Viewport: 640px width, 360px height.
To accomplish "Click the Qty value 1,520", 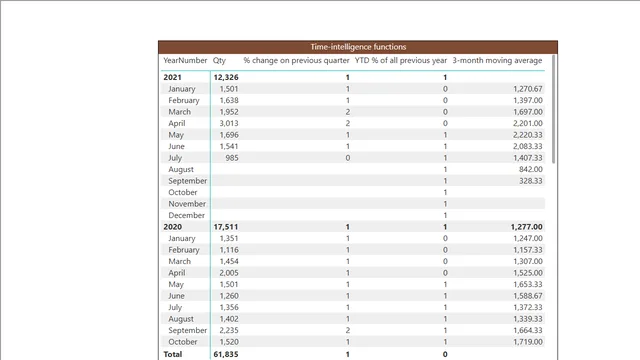I will click(x=229, y=342).
